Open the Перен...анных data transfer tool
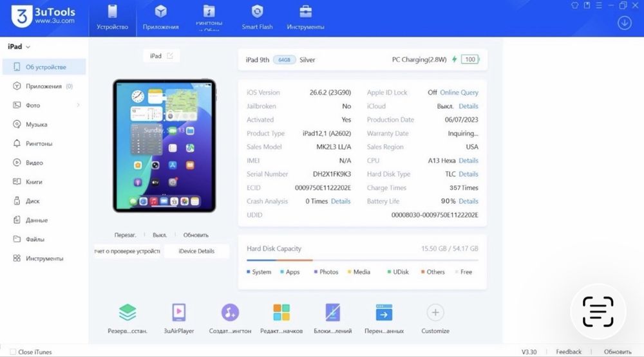 [384, 318]
